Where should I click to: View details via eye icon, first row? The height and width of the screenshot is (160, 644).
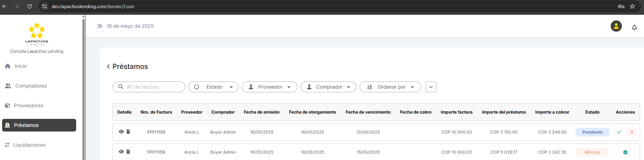coord(121,132)
